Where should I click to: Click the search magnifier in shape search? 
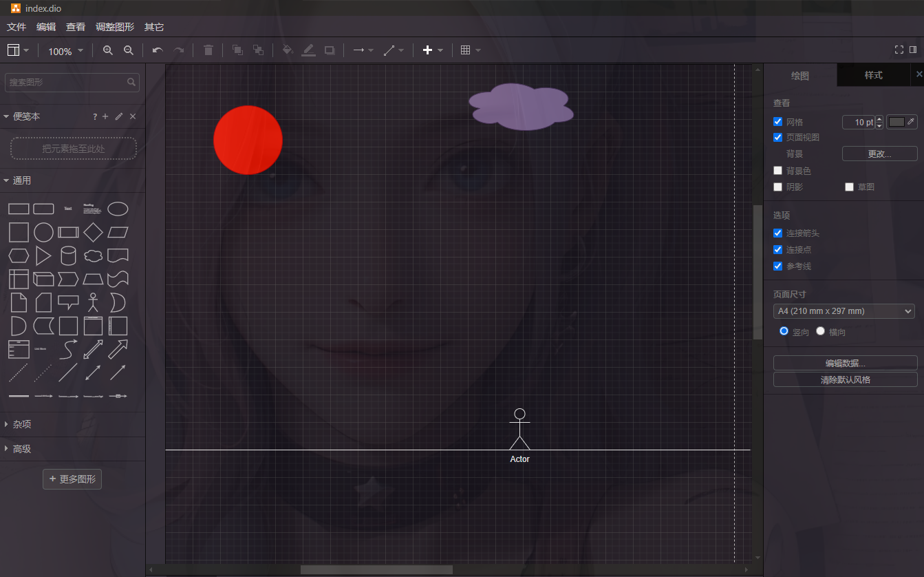(x=131, y=82)
